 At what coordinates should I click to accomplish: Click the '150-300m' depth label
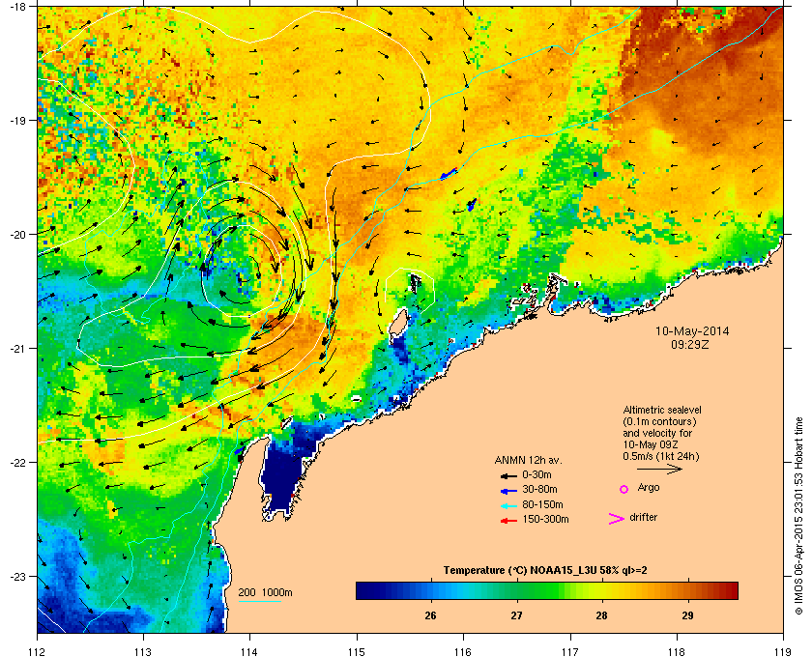point(545,519)
